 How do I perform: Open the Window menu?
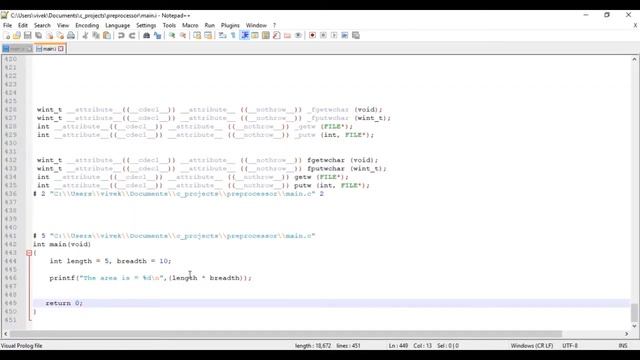[x=256, y=25]
